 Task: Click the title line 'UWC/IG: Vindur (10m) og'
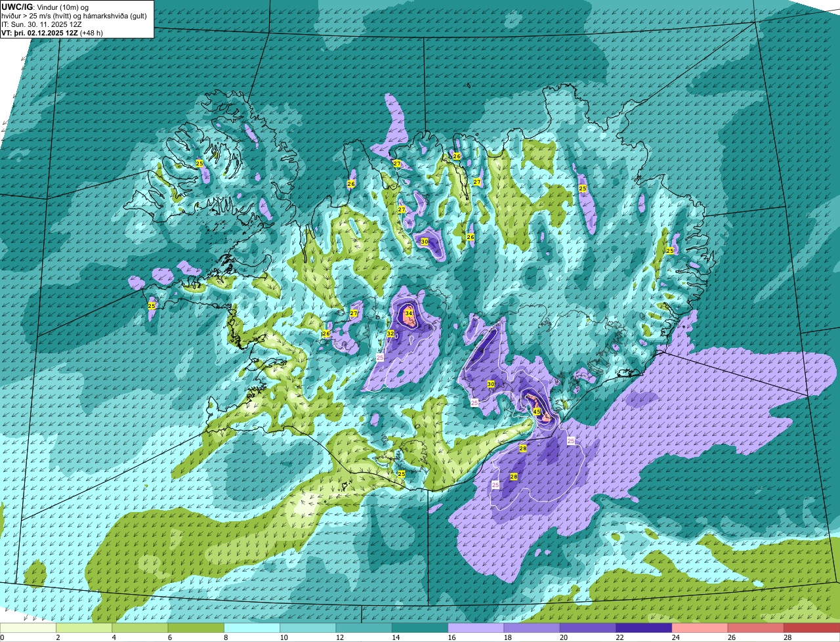click(x=45, y=7)
